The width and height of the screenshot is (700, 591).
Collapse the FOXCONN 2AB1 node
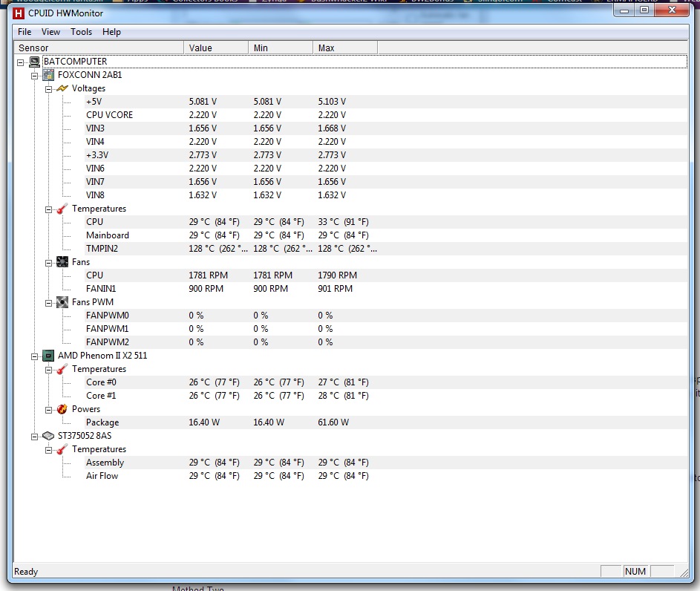[34, 76]
